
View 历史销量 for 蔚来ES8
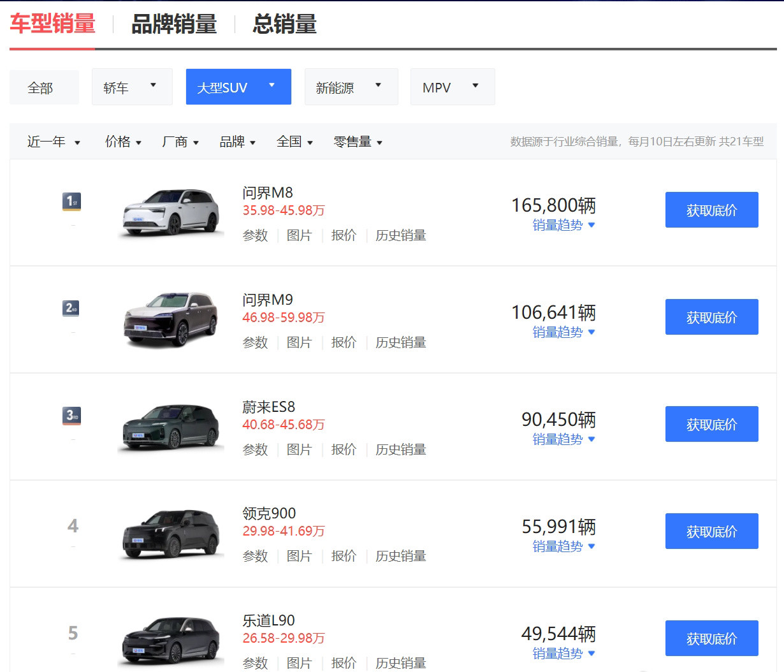point(401,449)
